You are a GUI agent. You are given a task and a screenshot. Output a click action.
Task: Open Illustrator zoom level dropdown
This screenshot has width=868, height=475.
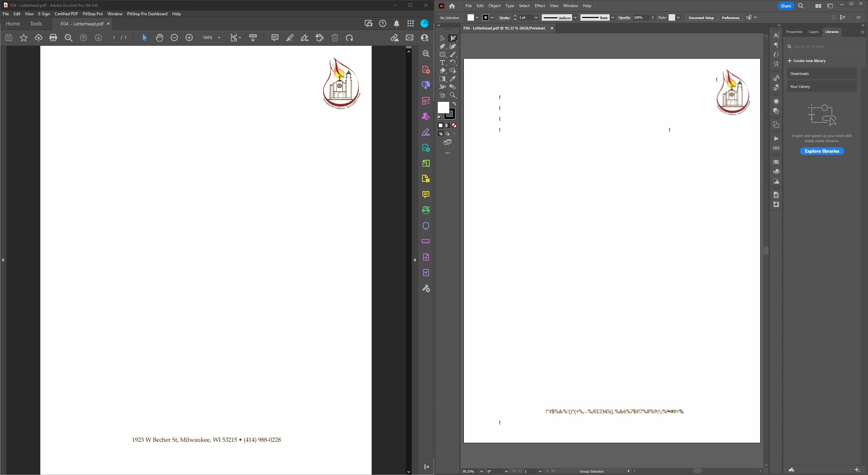pos(481,471)
